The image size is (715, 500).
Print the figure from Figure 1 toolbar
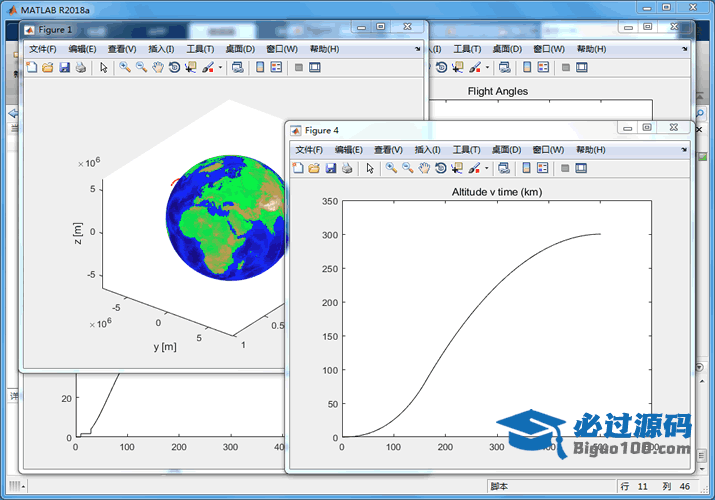[x=81, y=68]
